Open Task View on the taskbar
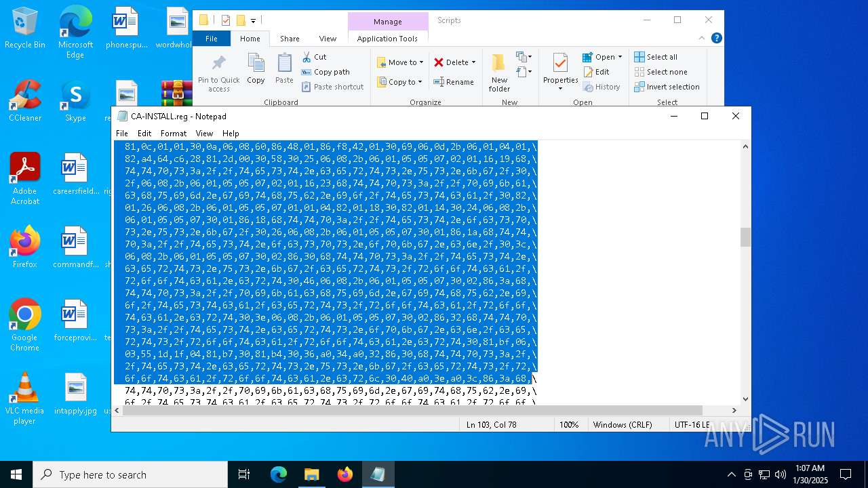 point(244,474)
